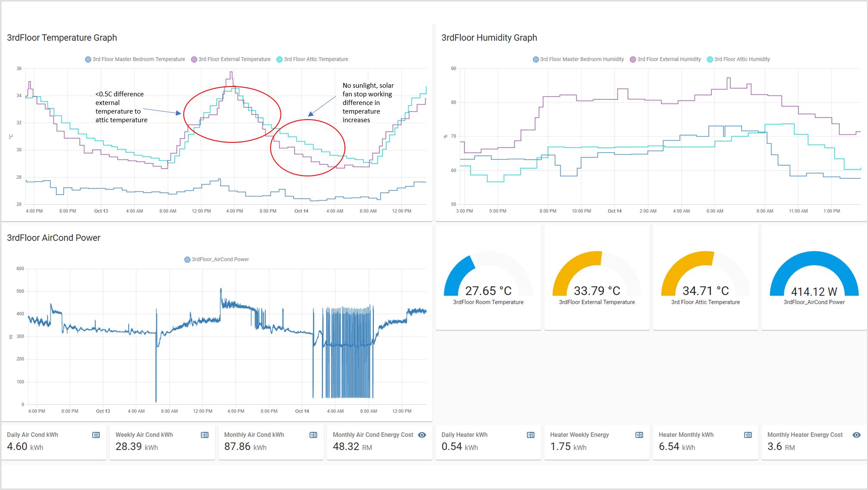868x490 pixels.
Task: Click Monthly Heater Energy Cost eye icon
Action: tap(856, 435)
